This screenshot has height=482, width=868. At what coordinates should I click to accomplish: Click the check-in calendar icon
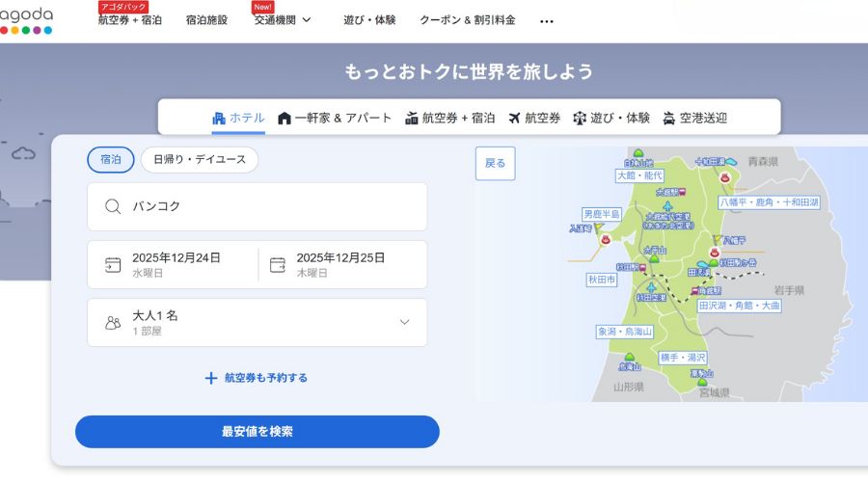pos(113,264)
